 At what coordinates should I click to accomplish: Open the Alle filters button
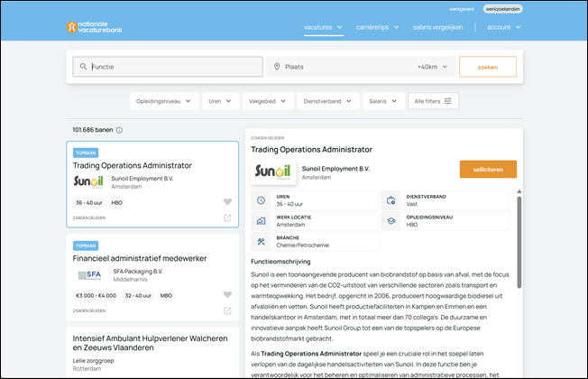click(x=433, y=101)
